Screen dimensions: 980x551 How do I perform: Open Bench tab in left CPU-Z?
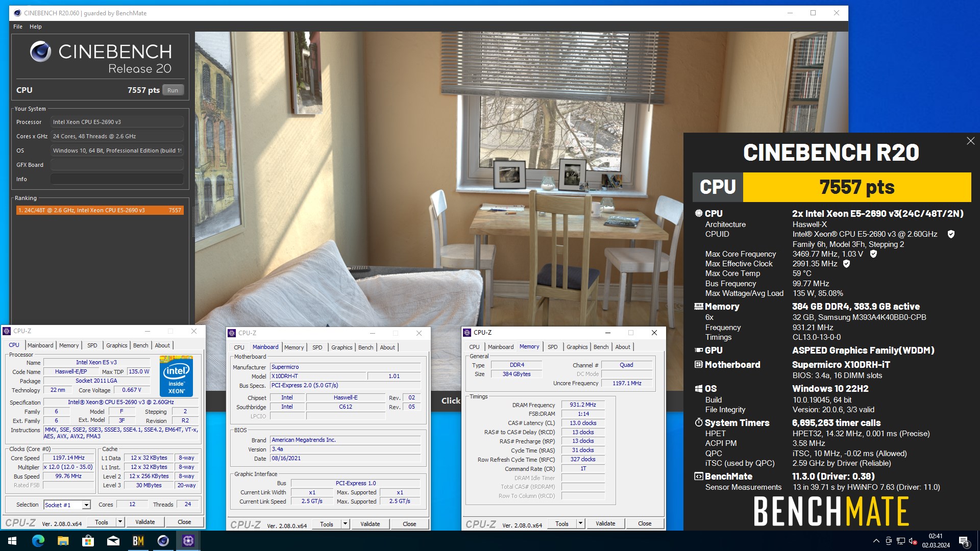(x=140, y=345)
